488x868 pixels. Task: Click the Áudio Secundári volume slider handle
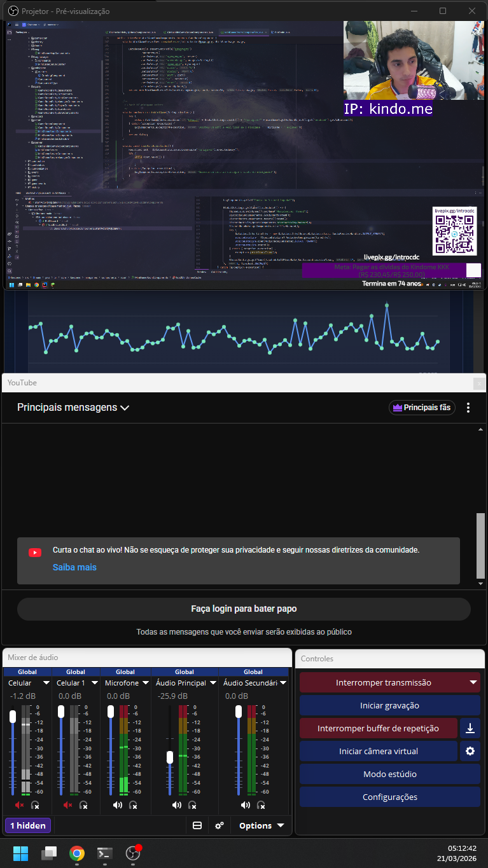(238, 712)
